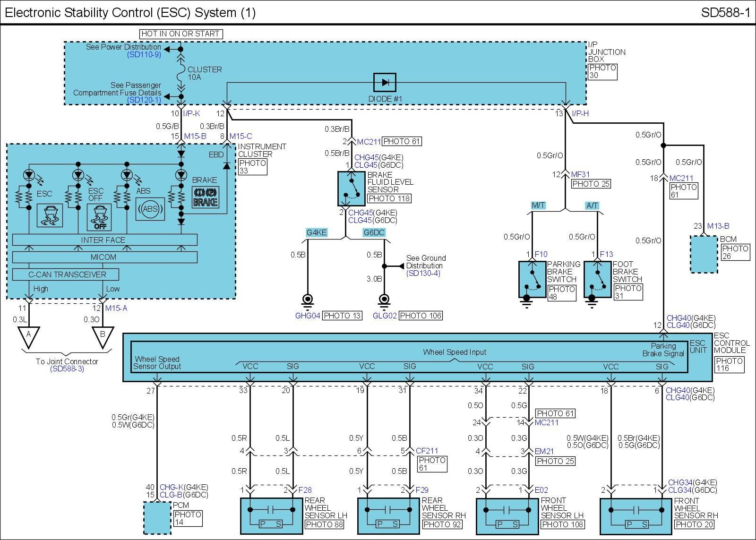756x540 pixels.
Task: Select the brake fluid level sensor symbol
Action: point(351,189)
